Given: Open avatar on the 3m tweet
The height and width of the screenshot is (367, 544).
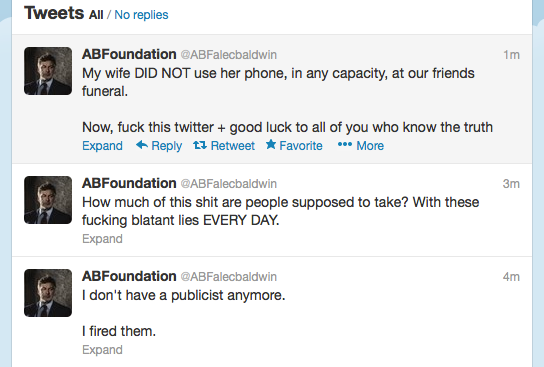Looking at the screenshot, I should point(48,200).
